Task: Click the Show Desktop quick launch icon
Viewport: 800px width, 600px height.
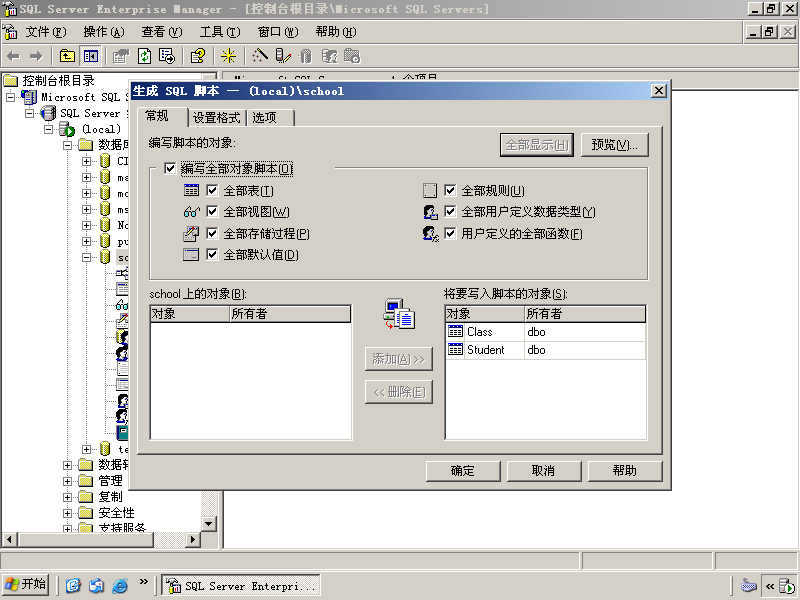Action: click(x=73, y=585)
